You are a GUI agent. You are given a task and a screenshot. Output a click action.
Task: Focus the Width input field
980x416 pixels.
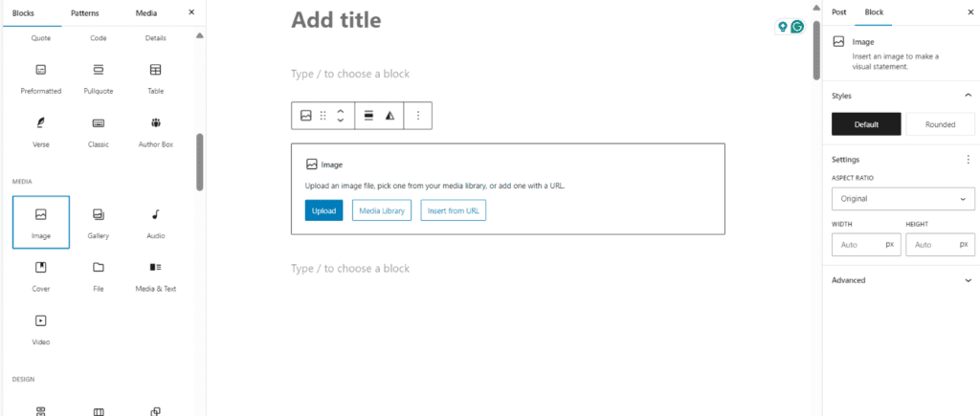click(866, 245)
